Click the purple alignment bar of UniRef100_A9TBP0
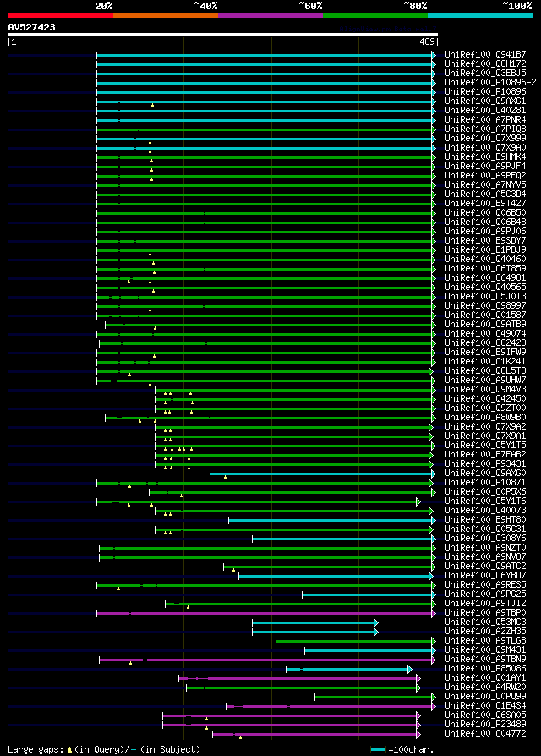 [266, 613]
